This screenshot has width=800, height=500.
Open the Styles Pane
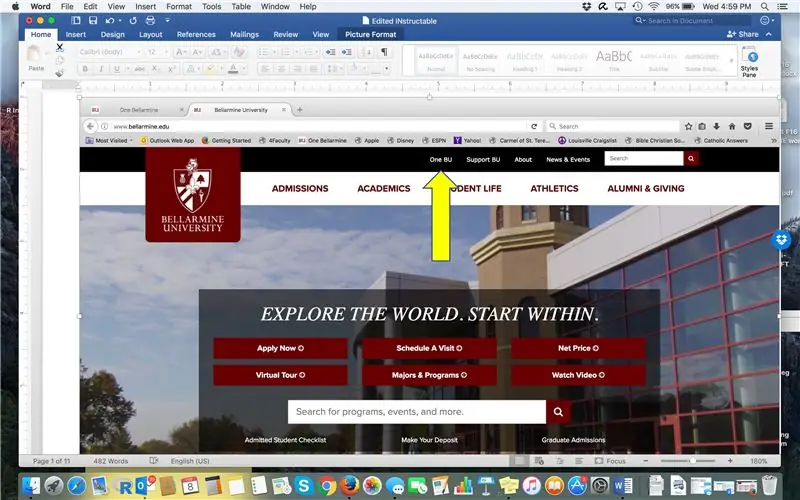(749, 62)
